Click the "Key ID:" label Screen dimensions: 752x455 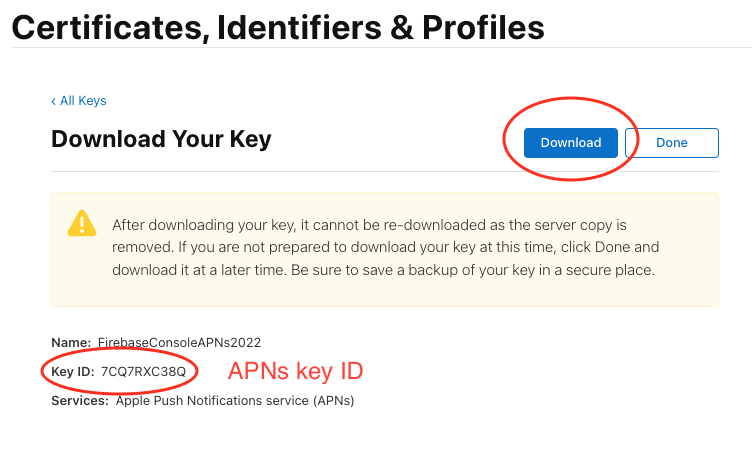click(73, 372)
